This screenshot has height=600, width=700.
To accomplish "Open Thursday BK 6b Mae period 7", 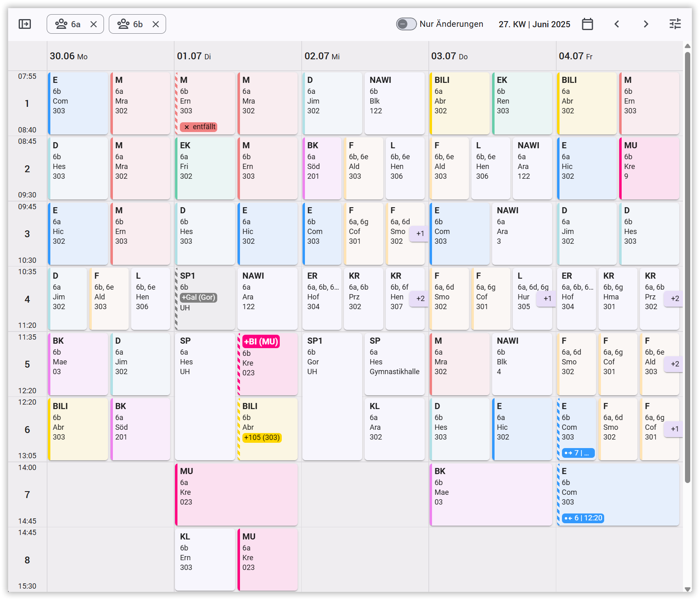I will (491, 494).
